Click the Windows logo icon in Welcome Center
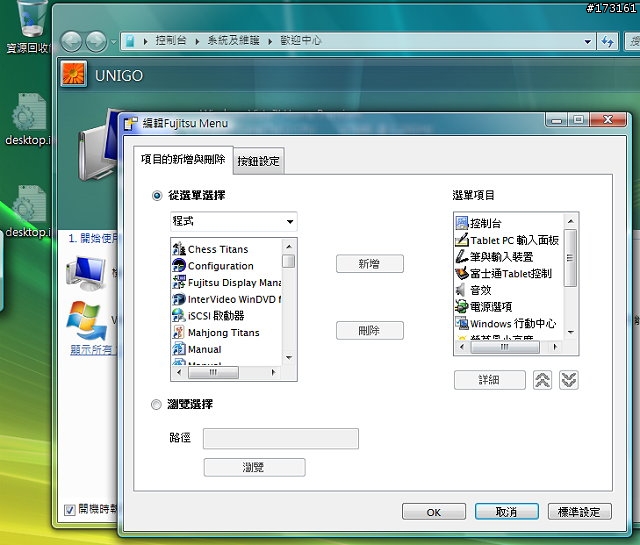The width and height of the screenshot is (640, 545). pos(87,321)
